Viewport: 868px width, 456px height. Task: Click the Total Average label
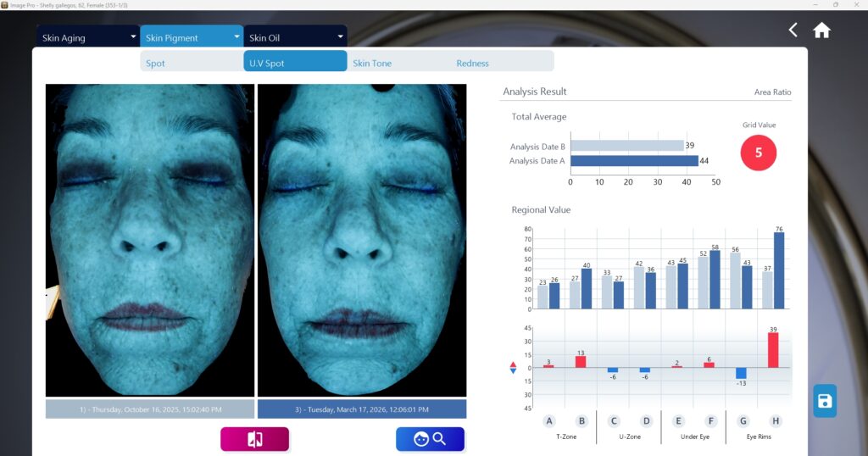click(x=538, y=117)
